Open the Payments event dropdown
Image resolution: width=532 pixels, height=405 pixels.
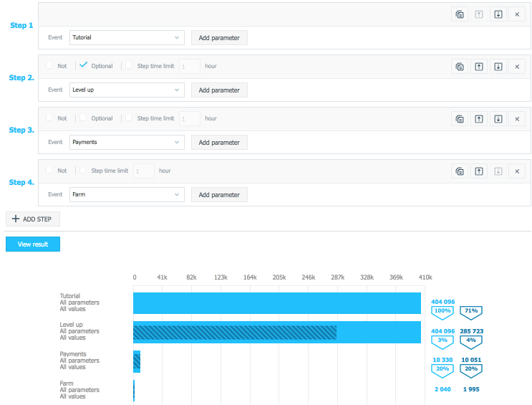click(x=127, y=142)
